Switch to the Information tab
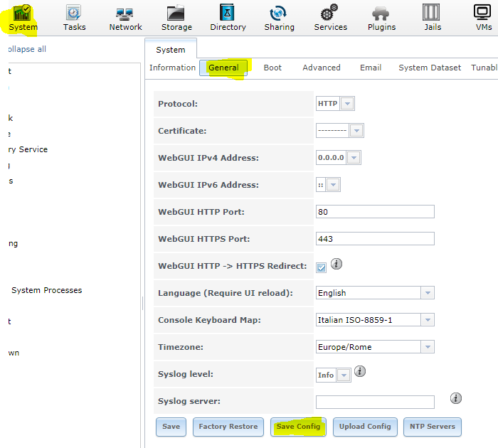This screenshot has width=498, height=448. tap(172, 68)
